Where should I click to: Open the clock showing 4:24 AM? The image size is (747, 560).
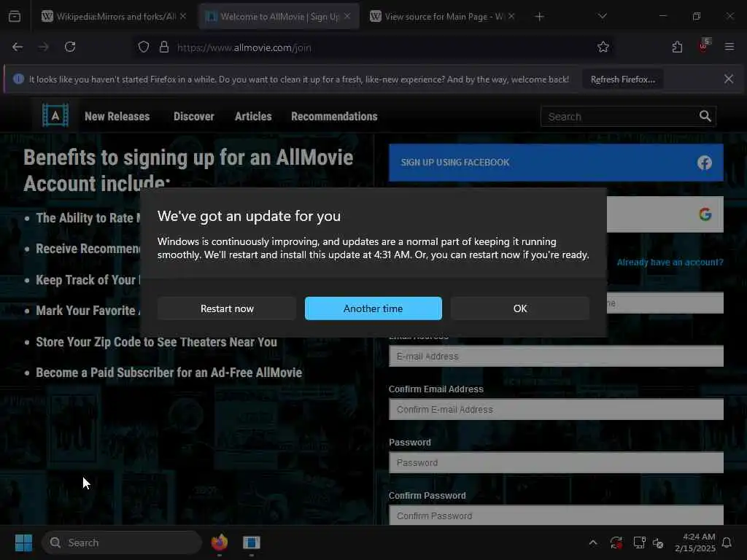[694, 542]
